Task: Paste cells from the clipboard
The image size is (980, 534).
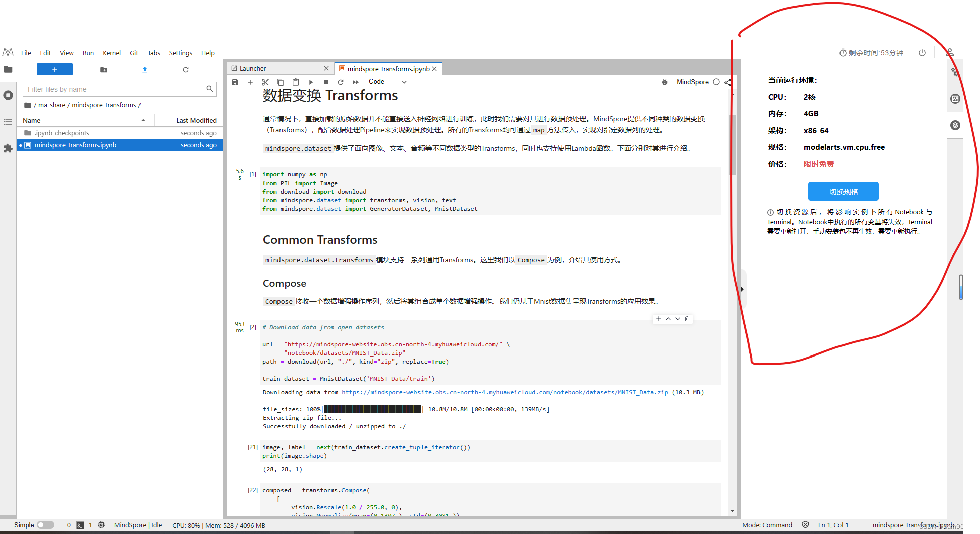Action: [296, 82]
